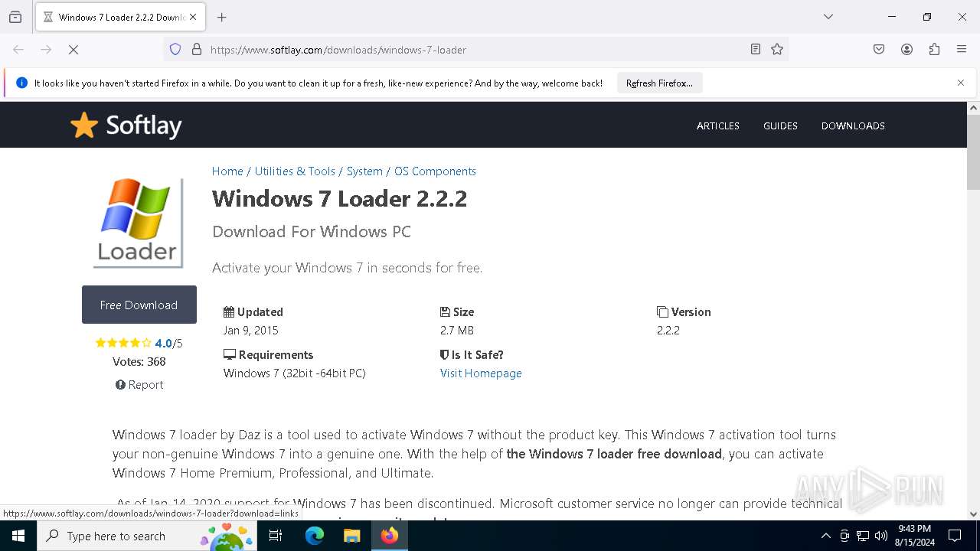Image resolution: width=980 pixels, height=551 pixels.
Task: Go back one page
Action: [x=18, y=50]
